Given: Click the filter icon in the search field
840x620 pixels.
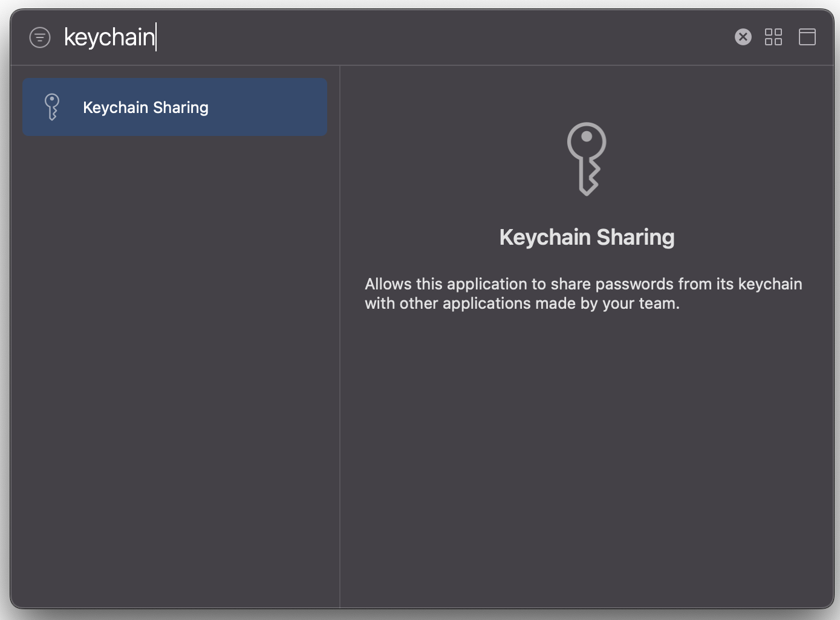Looking at the screenshot, I should tap(39, 37).
